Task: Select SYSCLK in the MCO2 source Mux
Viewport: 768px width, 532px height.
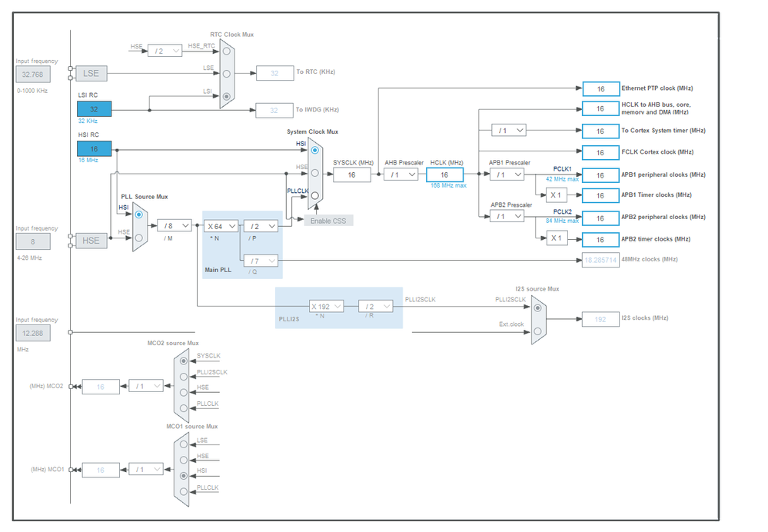Action: click(184, 361)
